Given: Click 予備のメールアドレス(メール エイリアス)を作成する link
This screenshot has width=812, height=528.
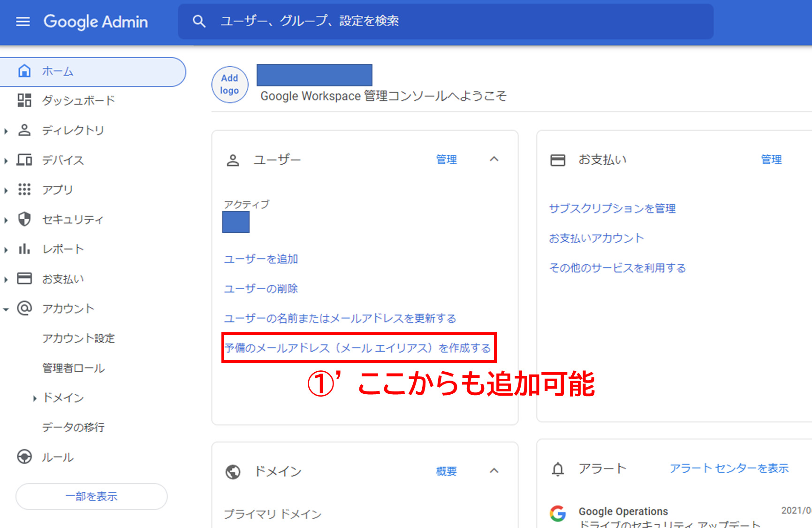Looking at the screenshot, I should point(358,348).
